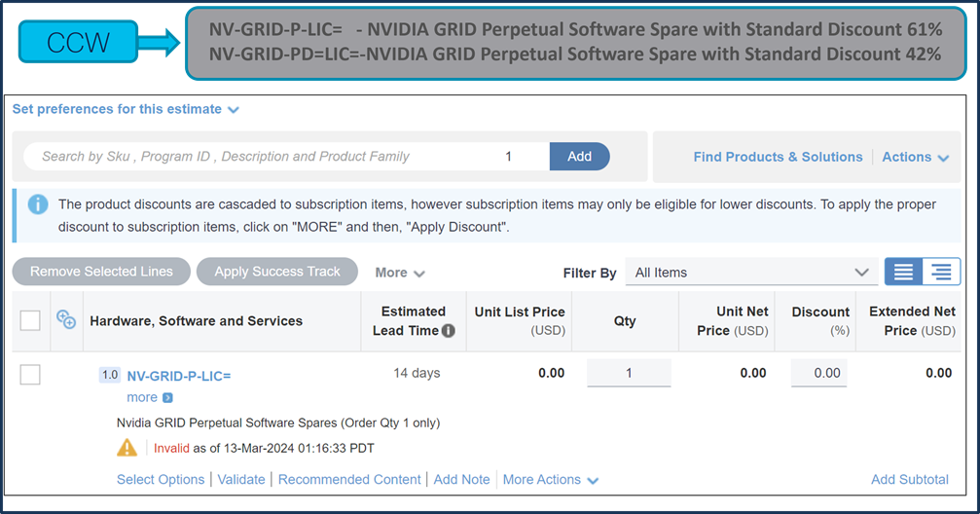Click the Add button

click(x=579, y=157)
